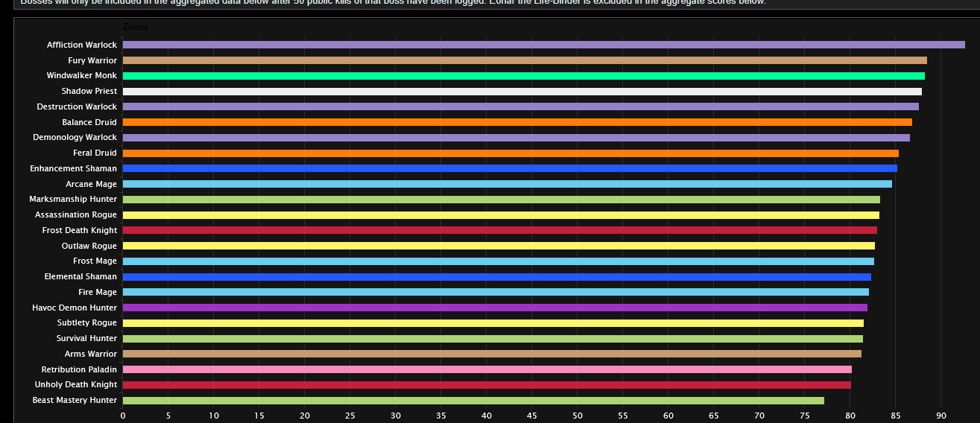980x423 pixels.
Task: Select the 'Unholy Death Knight' label text
Action: (76, 385)
